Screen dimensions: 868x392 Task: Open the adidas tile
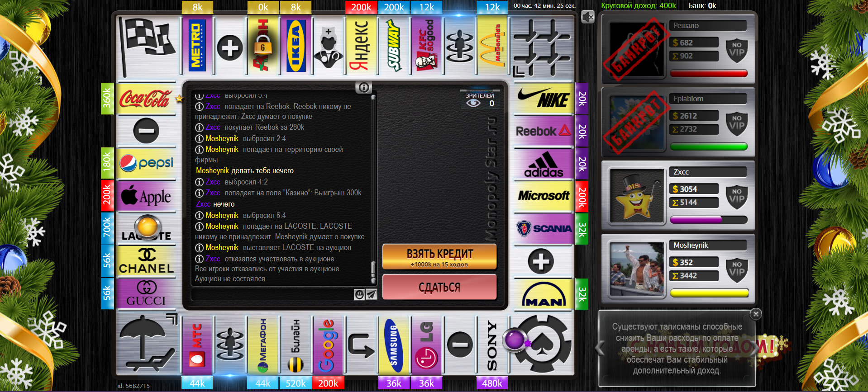click(x=544, y=164)
